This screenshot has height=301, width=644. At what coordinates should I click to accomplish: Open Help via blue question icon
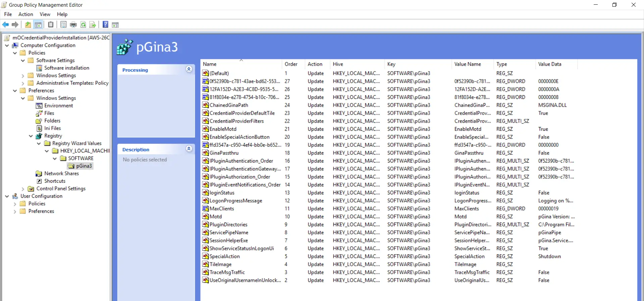(105, 24)
